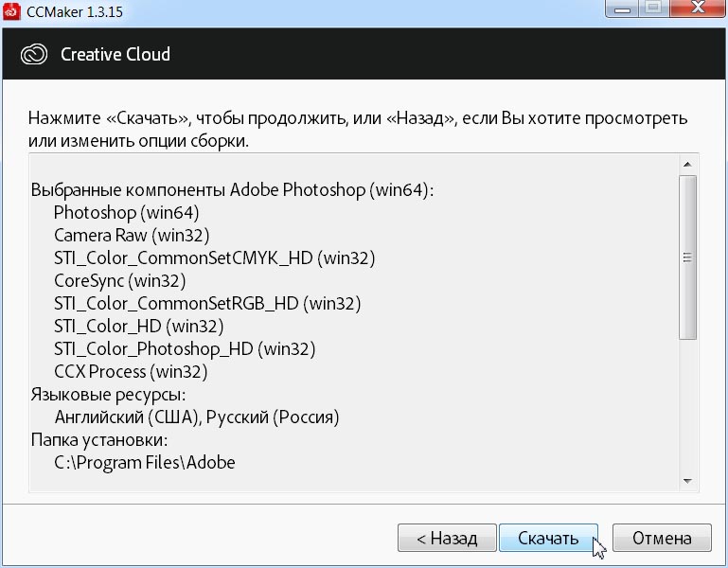This screenshot has height=568, width=728.
Task: Click the Creative Cloud logo in the header
Action: point(35,54)
